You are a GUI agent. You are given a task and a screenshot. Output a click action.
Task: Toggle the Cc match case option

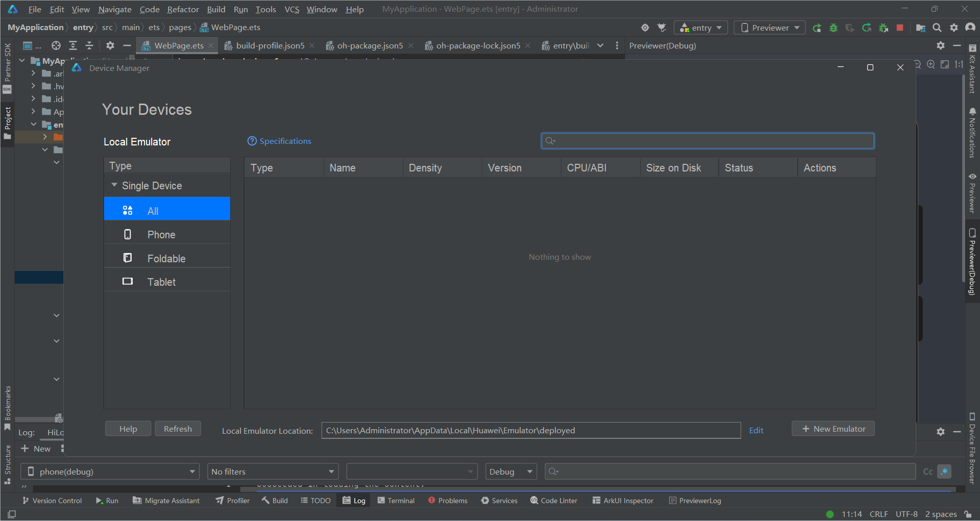point(928,472)
